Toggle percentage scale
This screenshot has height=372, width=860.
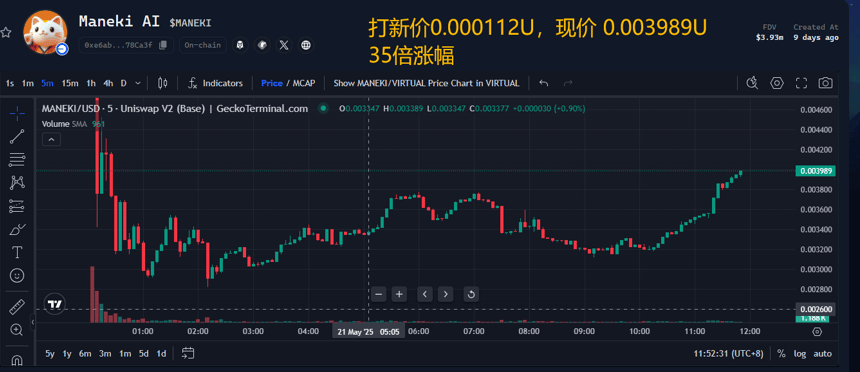[781, 354]
